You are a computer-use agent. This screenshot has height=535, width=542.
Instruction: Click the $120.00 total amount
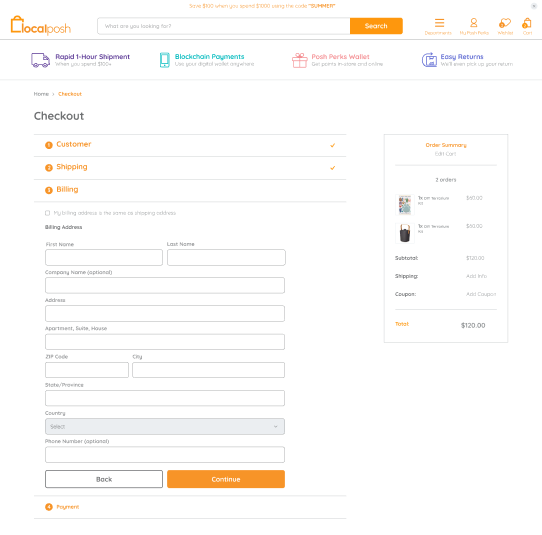(x=473, y=325)
